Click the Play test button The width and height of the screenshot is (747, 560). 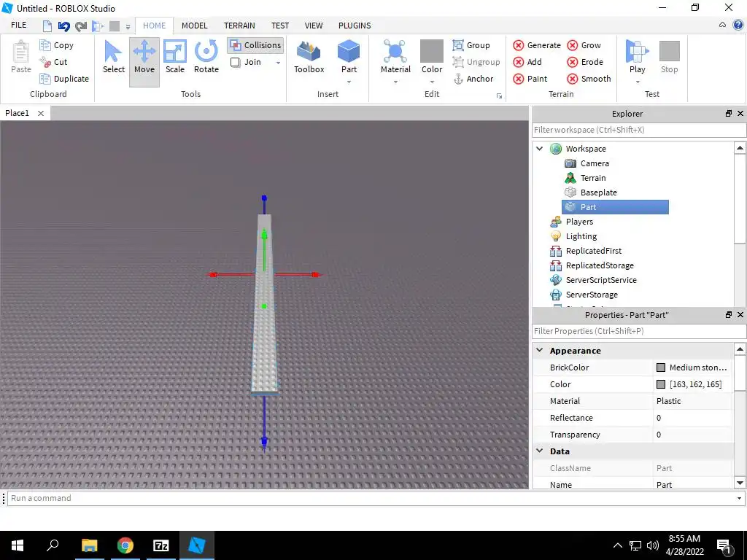click(x=637, y=56)
